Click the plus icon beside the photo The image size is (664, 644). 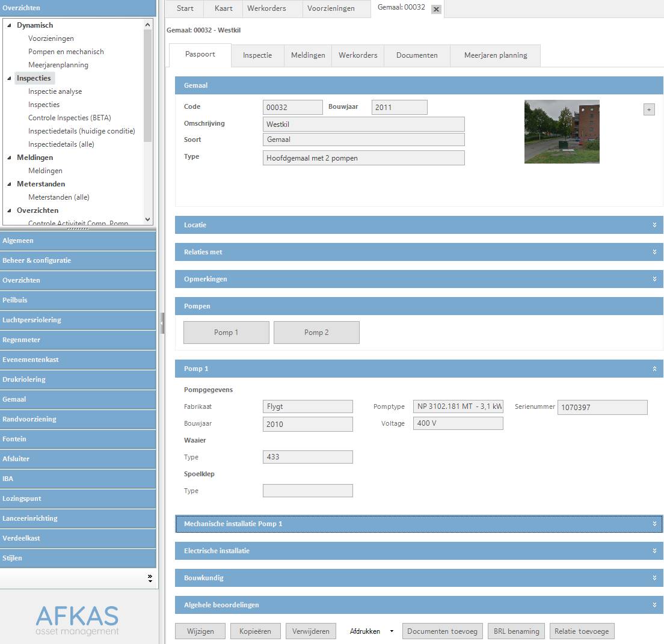click(x=649, y=109)
